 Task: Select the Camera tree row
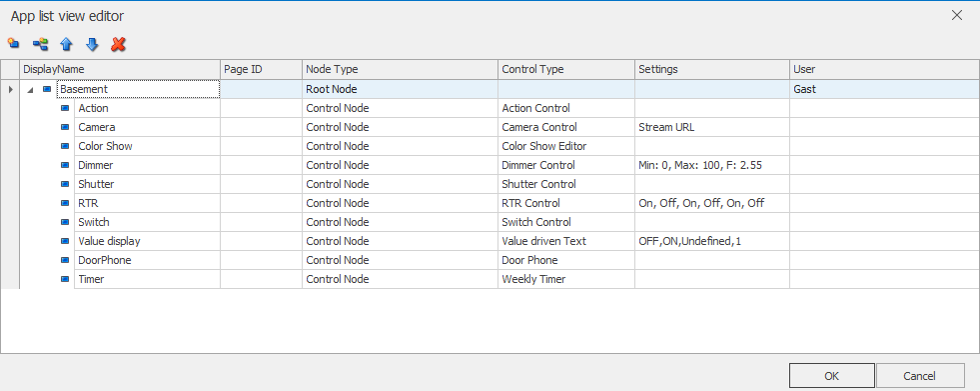click(147, 127)
